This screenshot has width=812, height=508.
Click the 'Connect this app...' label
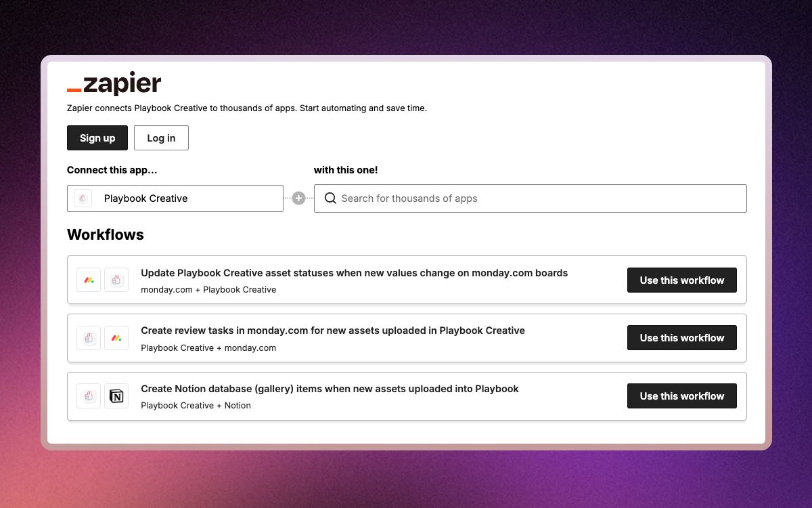click(x=112, y=170)
